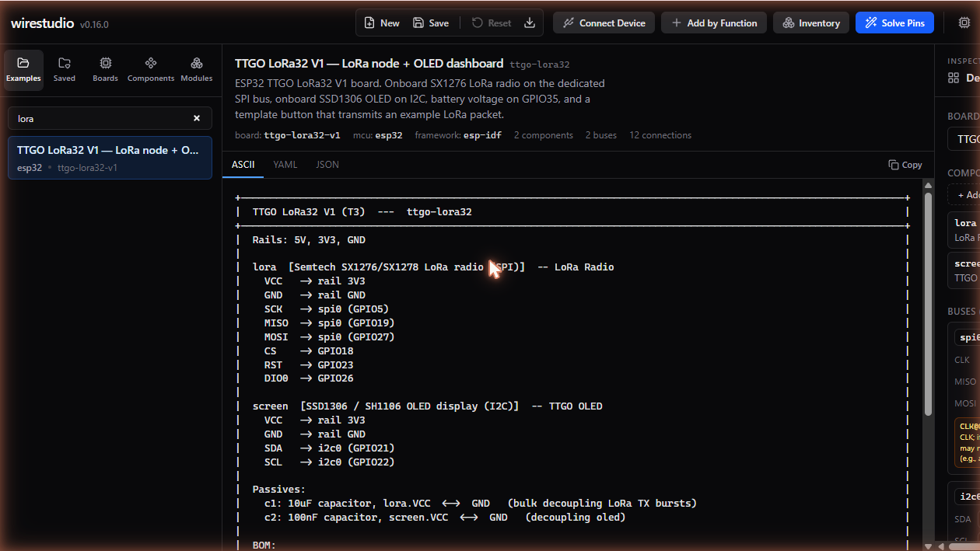This screenshot has width=980, height=551.
Task: Click the 'ttgo-lora32' id beside the title
Action: coord(539,65)
